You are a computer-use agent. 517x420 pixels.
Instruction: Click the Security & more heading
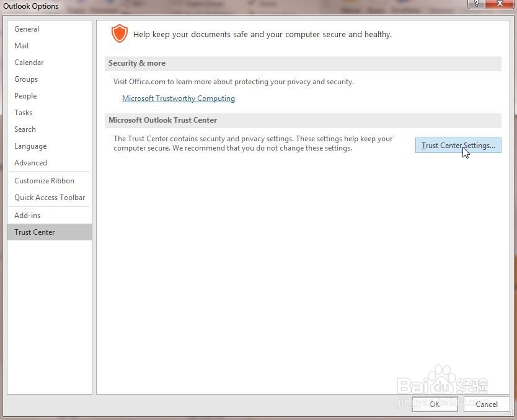(137, 63)
